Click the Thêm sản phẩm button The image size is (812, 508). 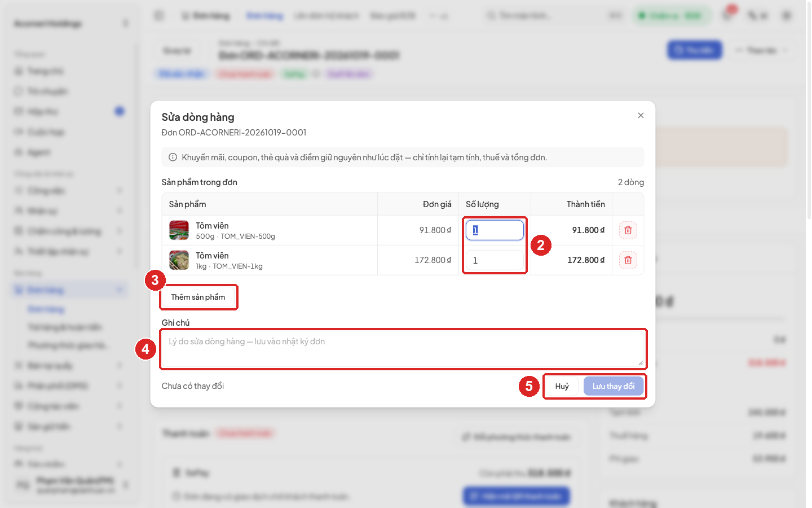coord(198,297)
